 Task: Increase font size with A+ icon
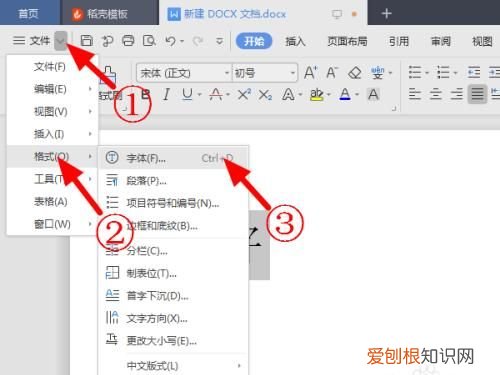(x=311, y=72)
